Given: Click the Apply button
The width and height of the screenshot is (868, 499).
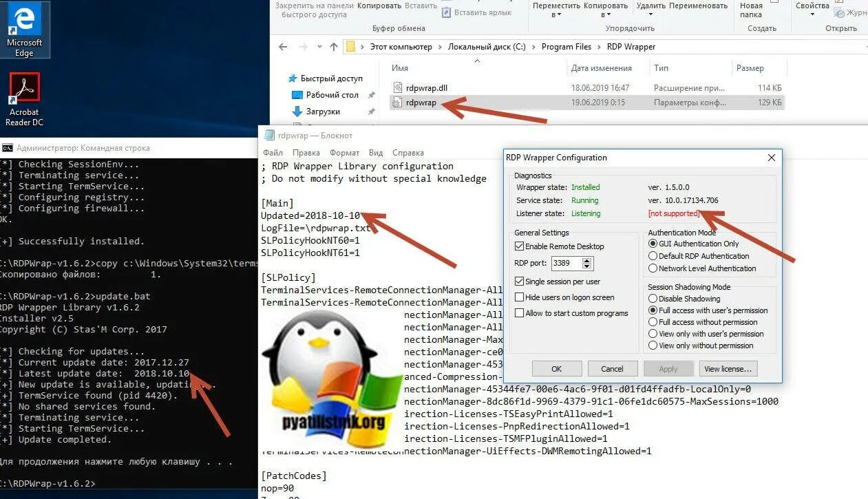Looking at the screenshot, I should [668, 369].
